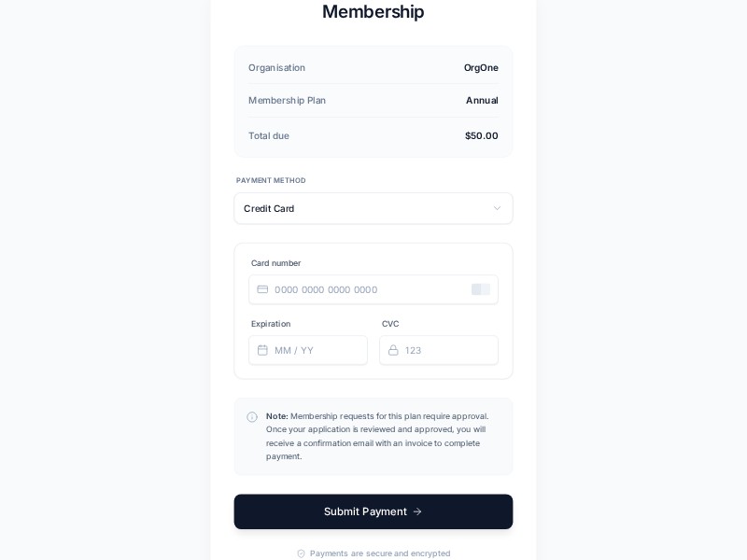The image size is (747, 560).
Task: Click the OrgOne organisation value
Action: [481, 67]
